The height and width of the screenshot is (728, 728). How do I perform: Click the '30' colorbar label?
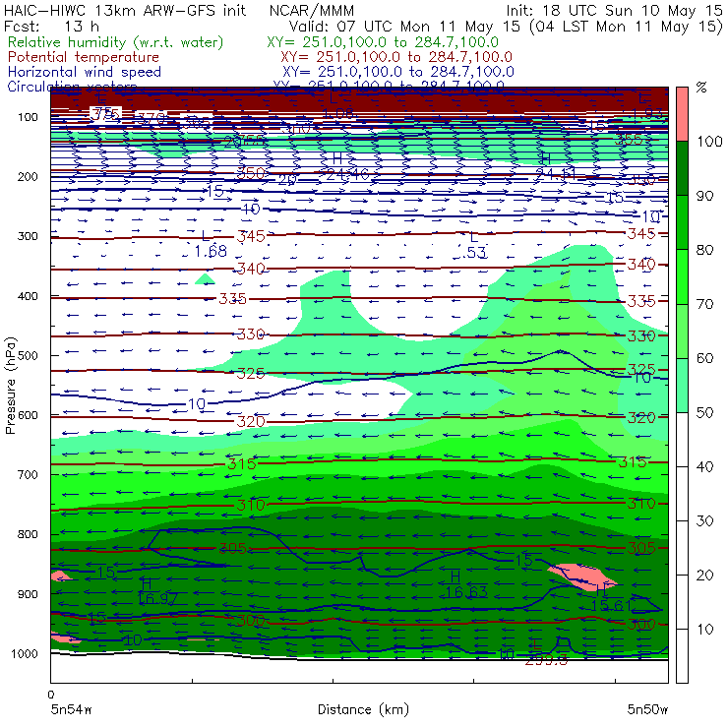704,520
